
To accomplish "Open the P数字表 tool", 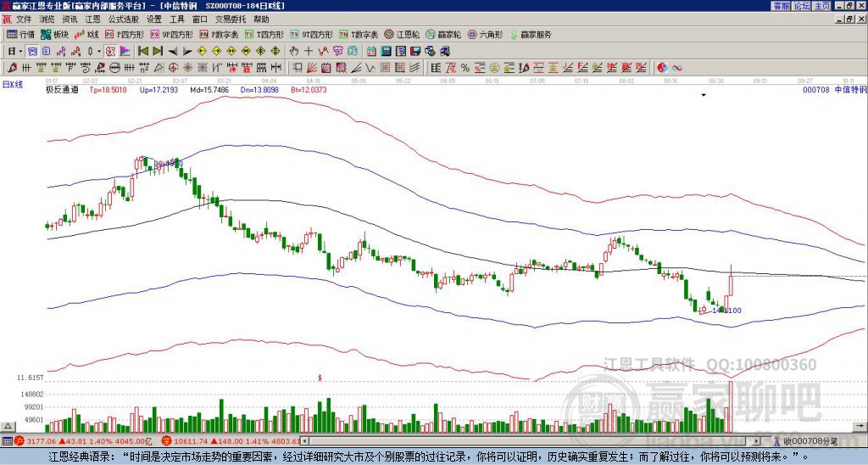I will [x=220, y=34].
